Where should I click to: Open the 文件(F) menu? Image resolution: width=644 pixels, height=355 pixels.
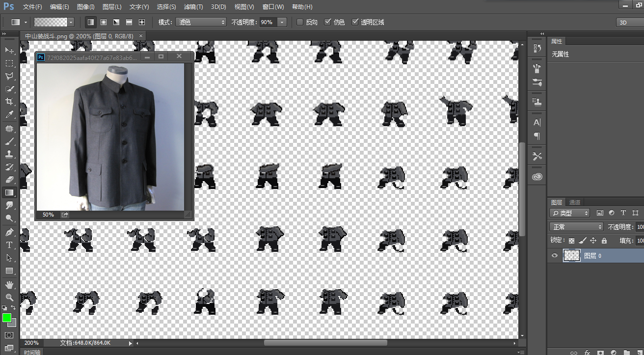32,7
